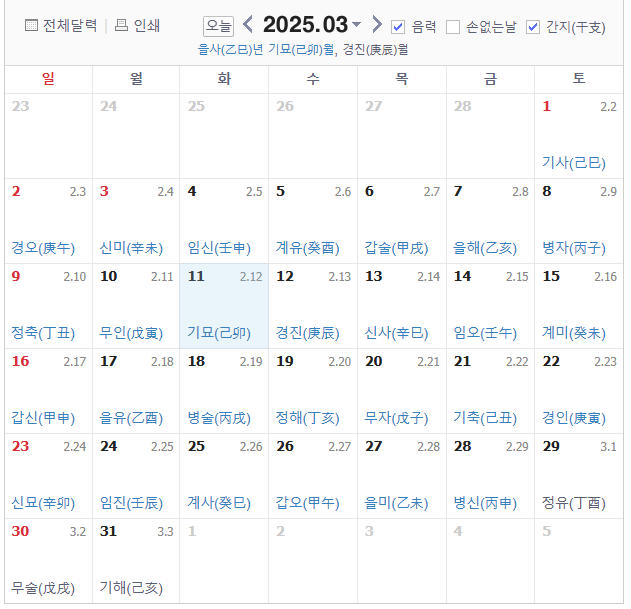
Task: Click date 30 in the calendar
Action: [20, 531]
